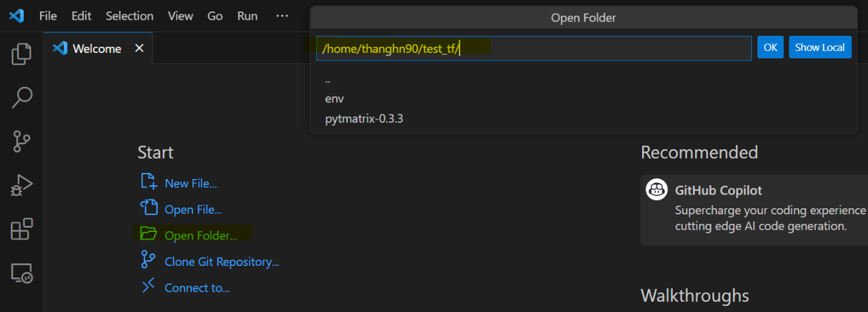Click the New File... link

pos(191,183)
